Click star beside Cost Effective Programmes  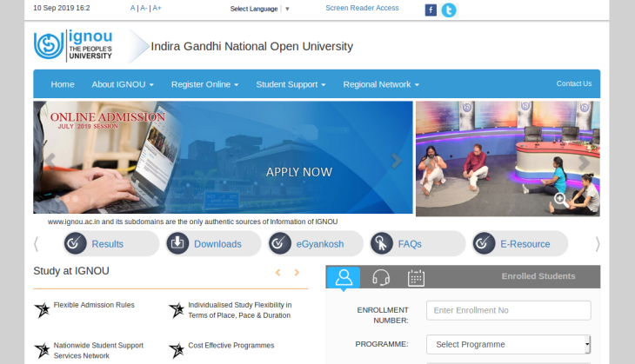[177, 350]
